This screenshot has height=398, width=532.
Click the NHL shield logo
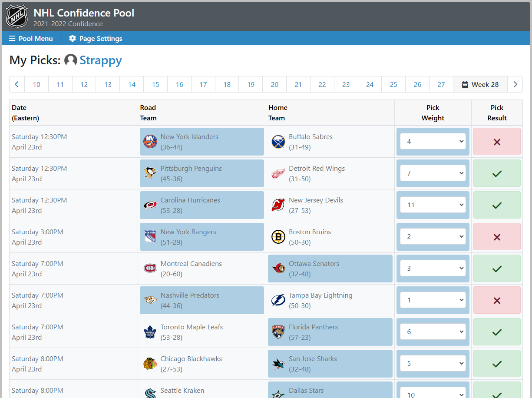(x=17, y=16)
